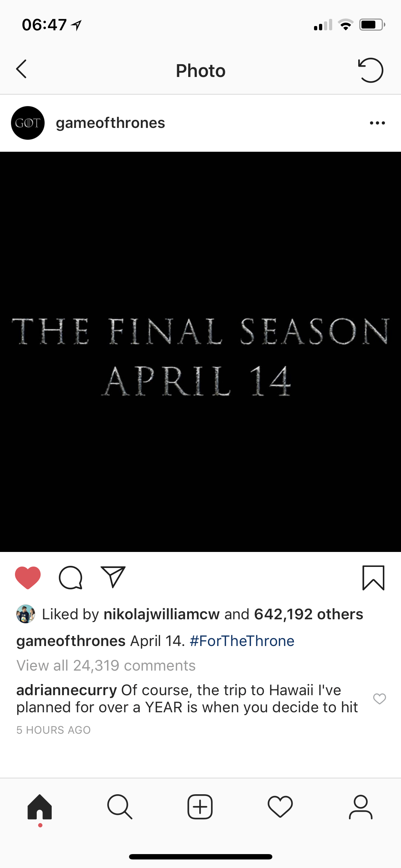Open the nikolajwilliamcw profile link
Screen dimensions: 401x868
[x=161, y=614]
